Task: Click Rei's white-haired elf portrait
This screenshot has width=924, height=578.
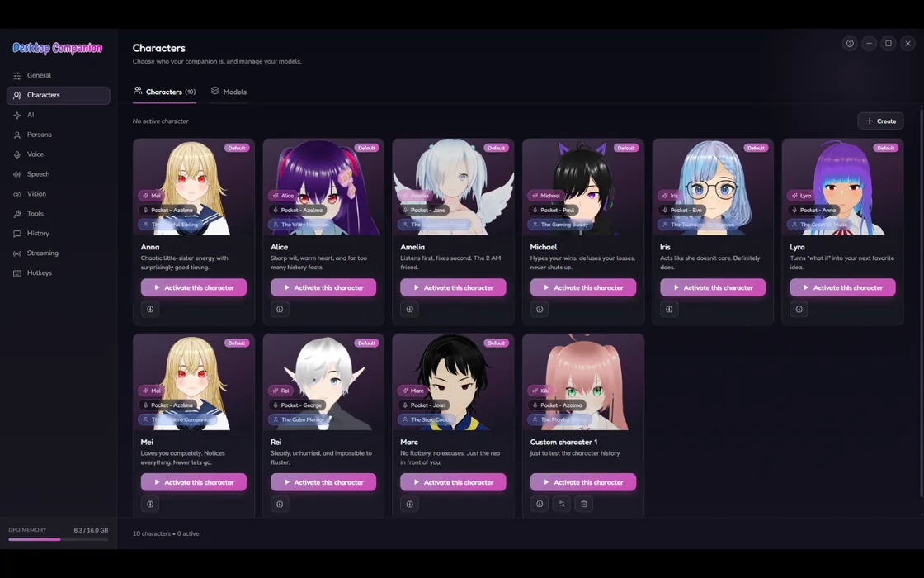Action: 323,382
